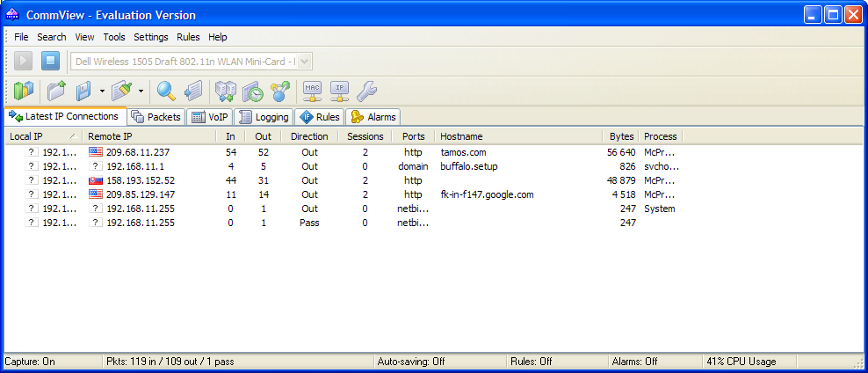Click the 48 879 bytes value
The image size is (868, 373).
[621, 180]
